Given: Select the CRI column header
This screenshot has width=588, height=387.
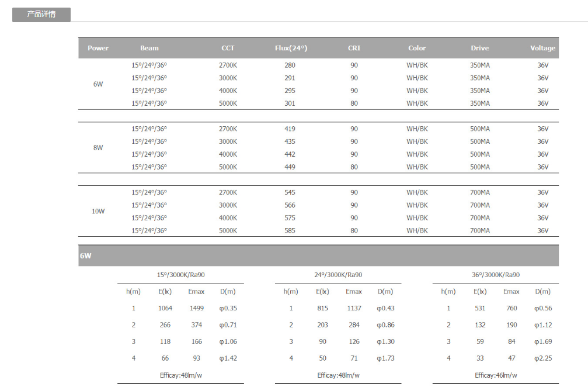Looking at the screenshot, I should pos(354,48).
